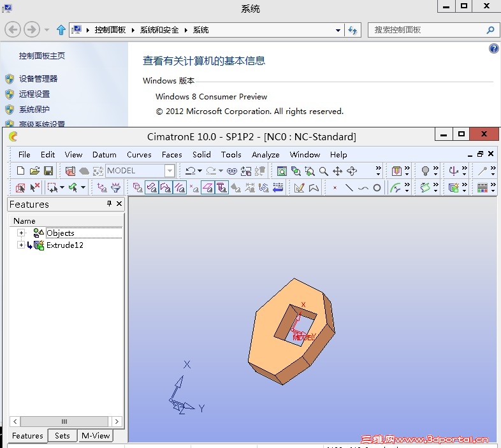The image size is (501, 448).
Task: Toggle the T-shaped datum selection filter
Action: [222, 187]
